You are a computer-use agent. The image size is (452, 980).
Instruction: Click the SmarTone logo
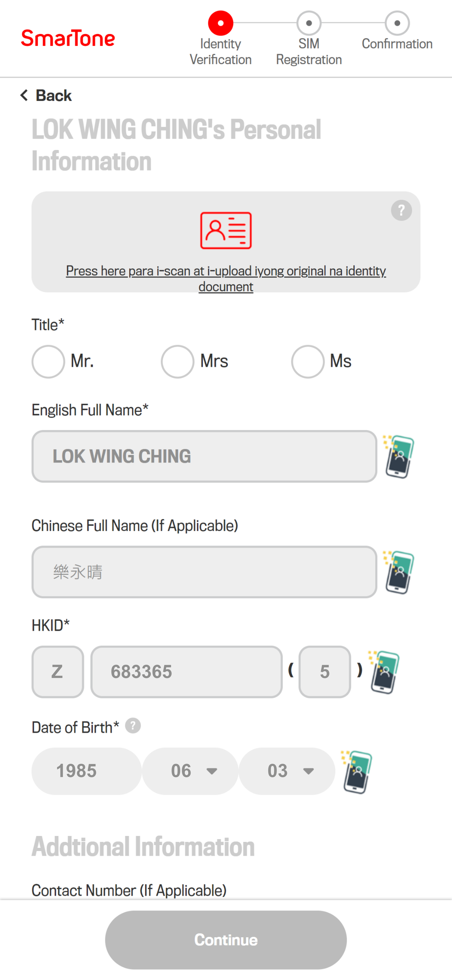point(68,38)
